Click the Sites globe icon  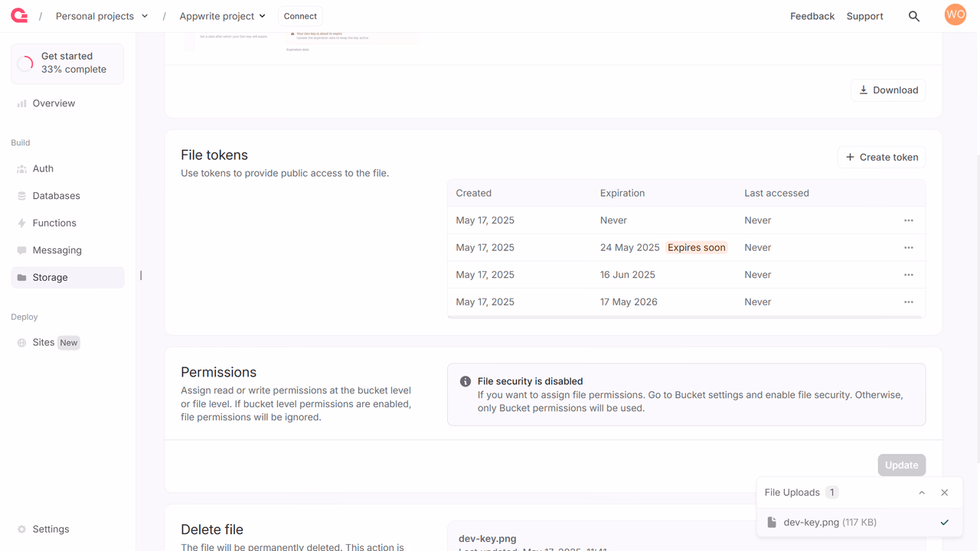coord(21,343)
